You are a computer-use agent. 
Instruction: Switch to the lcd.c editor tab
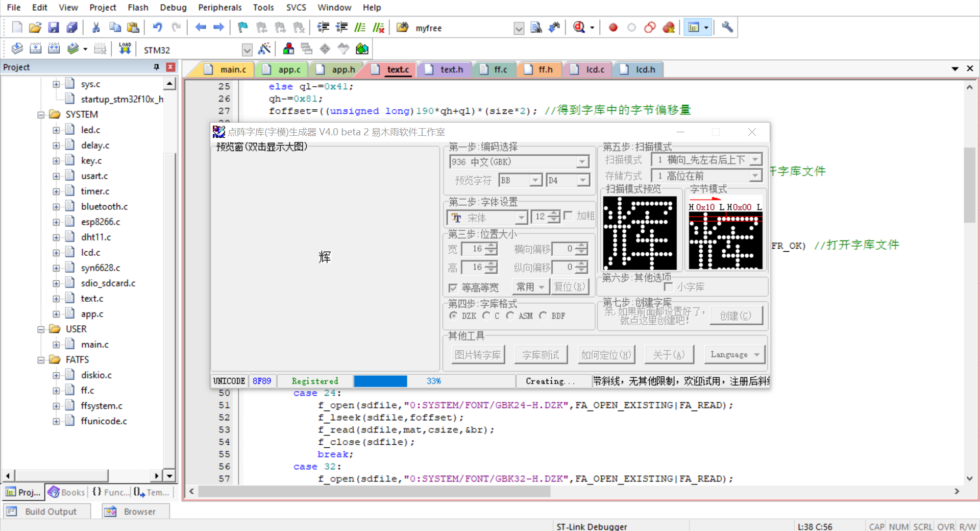(595, 69)
